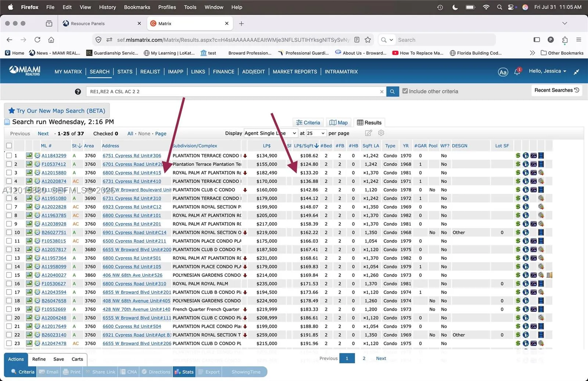Check the checkbox for row 1
The width and height of the screenshot is (588, 381).
point(9,156)
